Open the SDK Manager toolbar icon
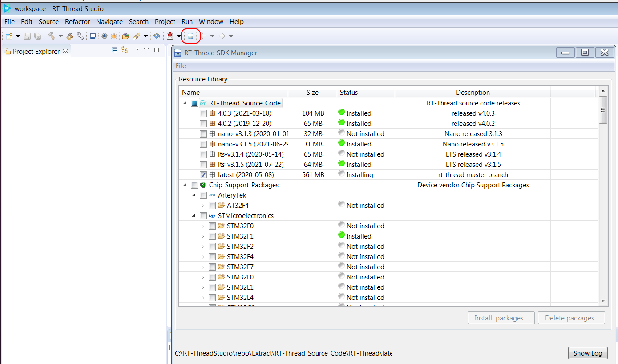Screen dimensions: 618x364 (x=190, y=36)
